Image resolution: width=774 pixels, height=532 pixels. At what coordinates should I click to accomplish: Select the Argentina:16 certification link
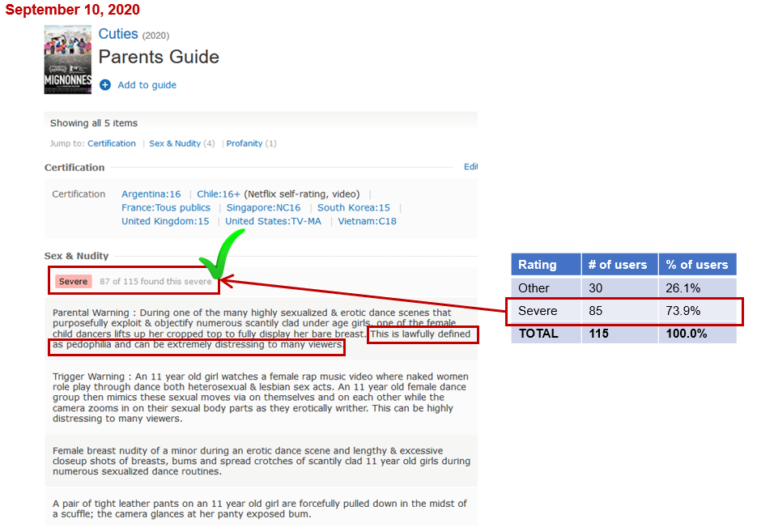(x=151, y=194)
